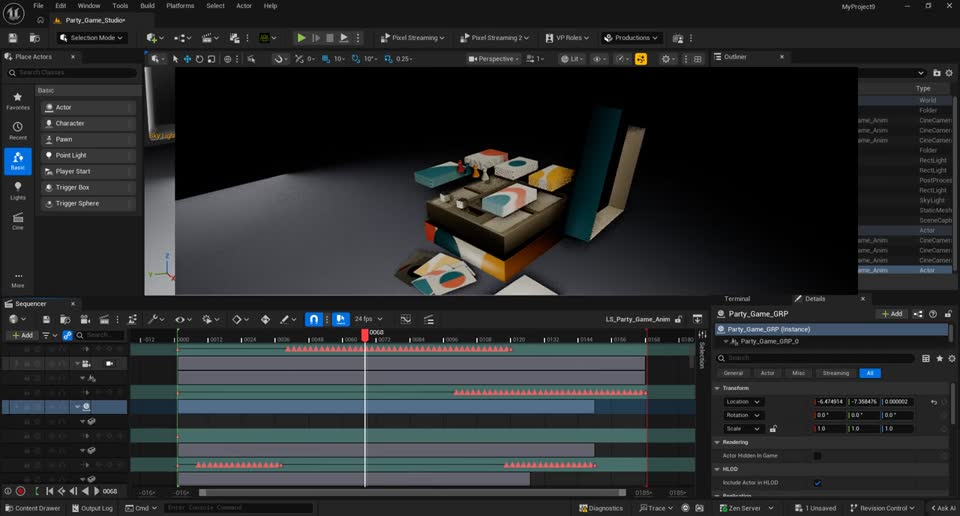Click the Character entry in Place Actors
The image size is (960, 516).
(88, 123)
